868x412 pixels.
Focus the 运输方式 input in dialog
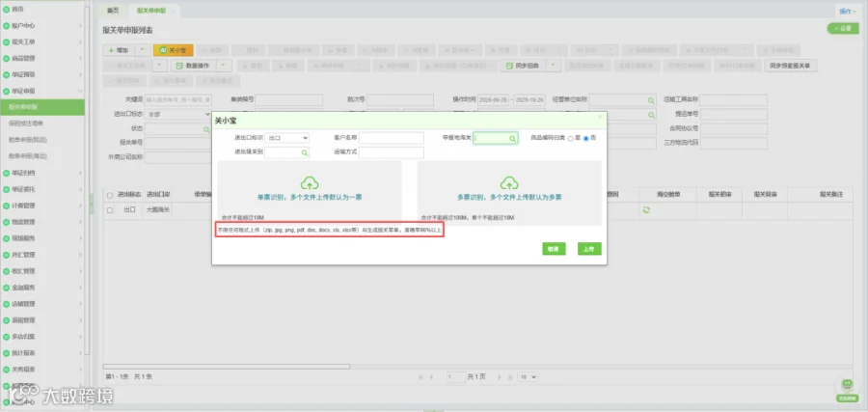(392, 152)
